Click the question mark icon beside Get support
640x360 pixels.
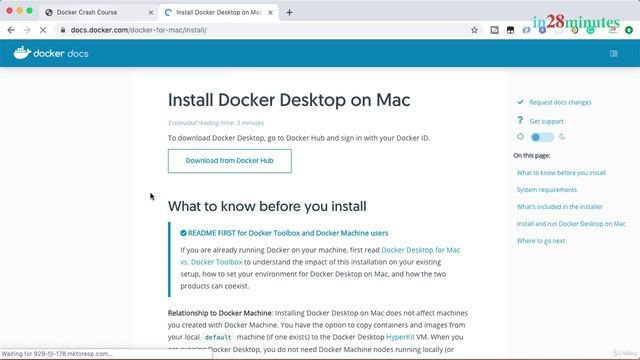click(520, 120)
